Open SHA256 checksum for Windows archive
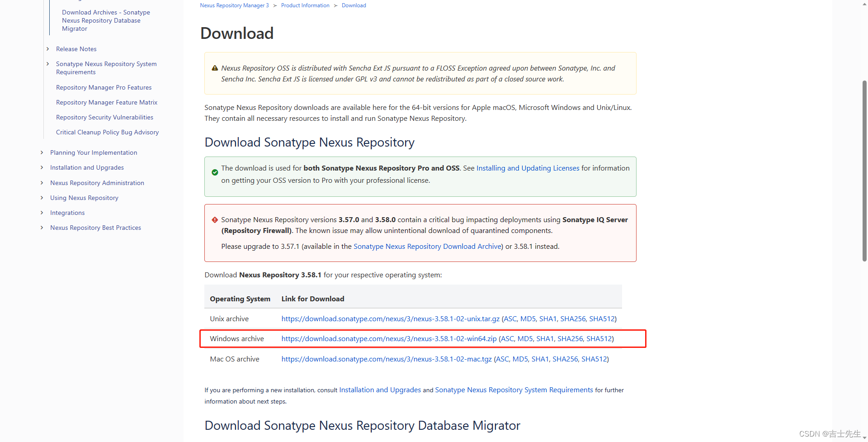Viewport: 868px width, 442px height. (x=570, y=338)
